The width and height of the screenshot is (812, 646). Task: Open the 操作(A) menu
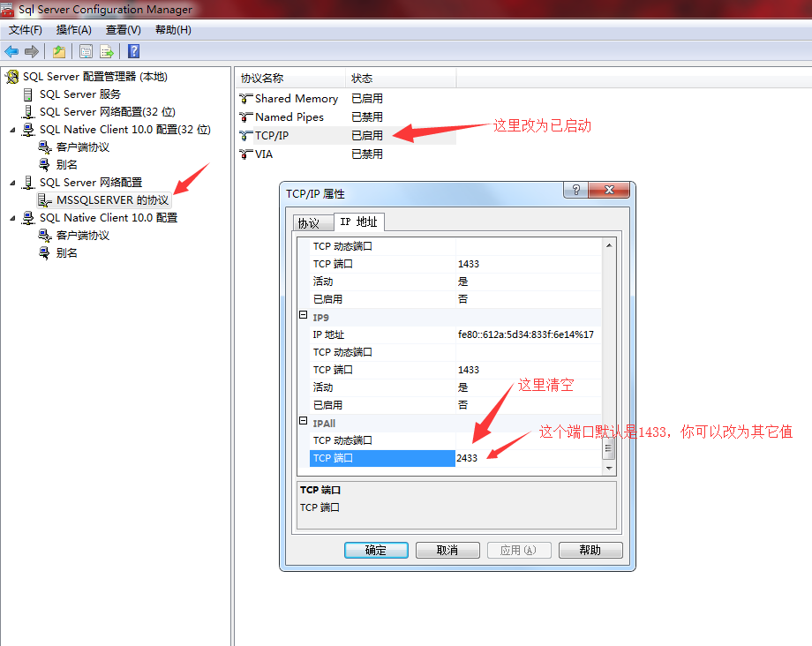pos(73,30)
